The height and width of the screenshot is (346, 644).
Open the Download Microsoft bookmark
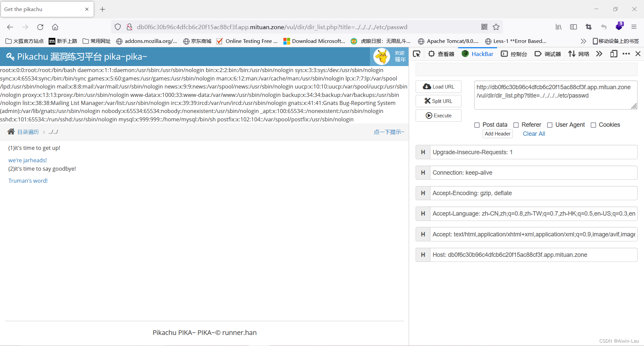pyautogui.click(x=314, y=41)
